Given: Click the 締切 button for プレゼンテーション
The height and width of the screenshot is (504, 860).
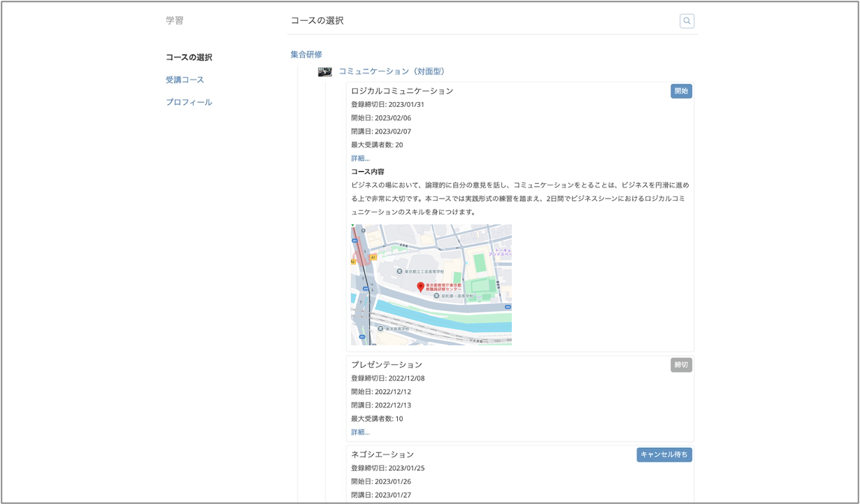Looking at the screenshot, I should pos(681,365).
